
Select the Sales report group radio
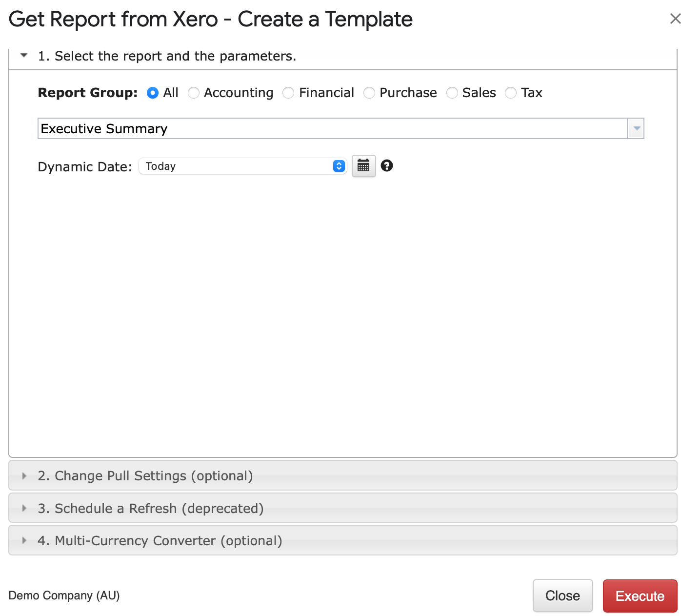[x=452, y=93]
